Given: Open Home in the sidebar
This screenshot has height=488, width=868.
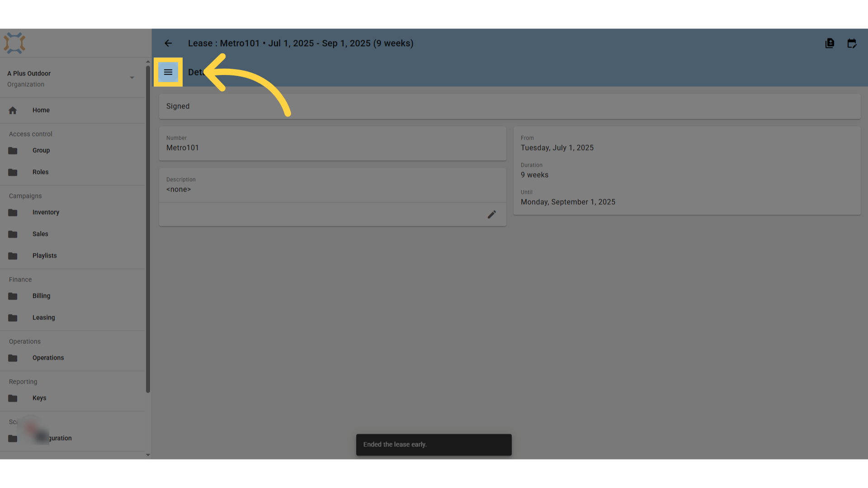Looking at the screenshot, I should point(72,110).
